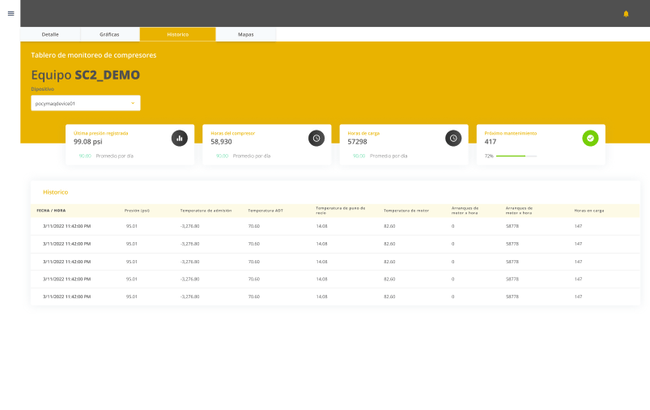Image resolution: width=650 pixels, height=410 pixels.
Task: Switch to the Detalle tab
Action: pos(50,34)
